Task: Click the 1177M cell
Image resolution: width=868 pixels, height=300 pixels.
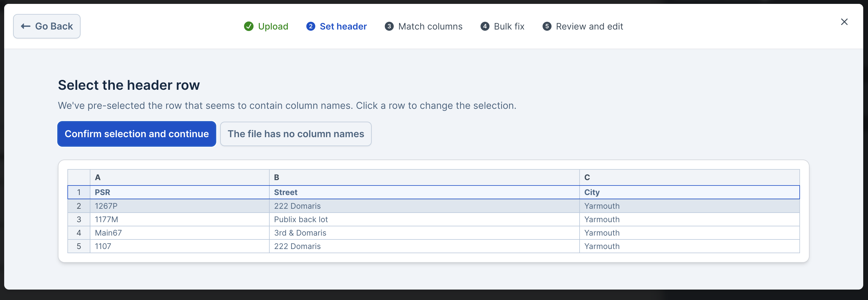Action: coord(180,219)
